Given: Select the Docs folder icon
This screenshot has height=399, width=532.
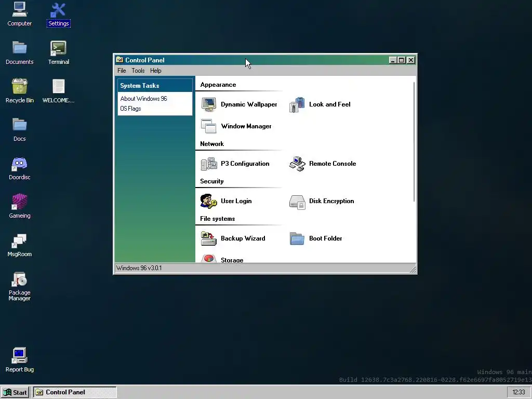Looking at the screenshot, I should point(19,129).
